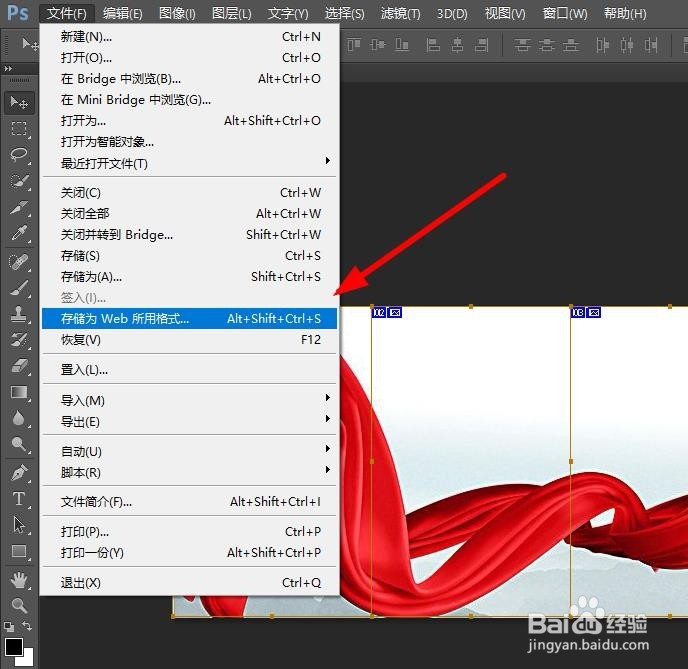Open the 窗口(W) menu
The height and width of the screenshot is (669, 688).
click(x=565, y=14)
